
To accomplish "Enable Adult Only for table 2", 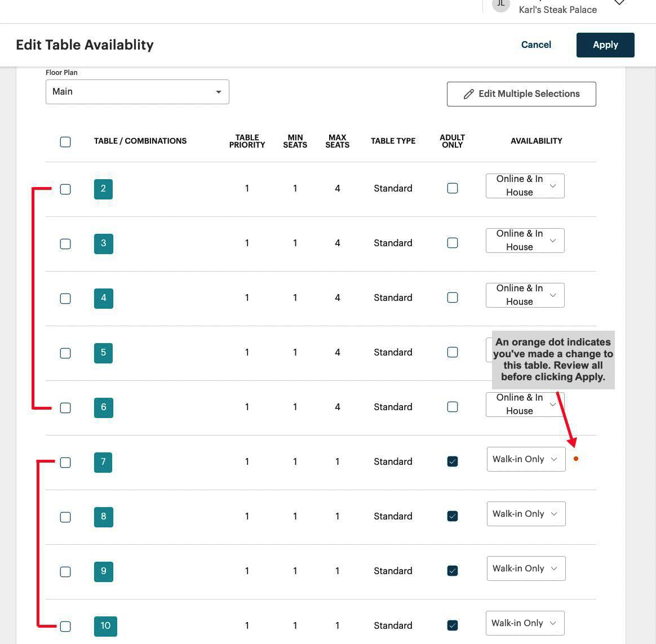I will tap(452, 188).
